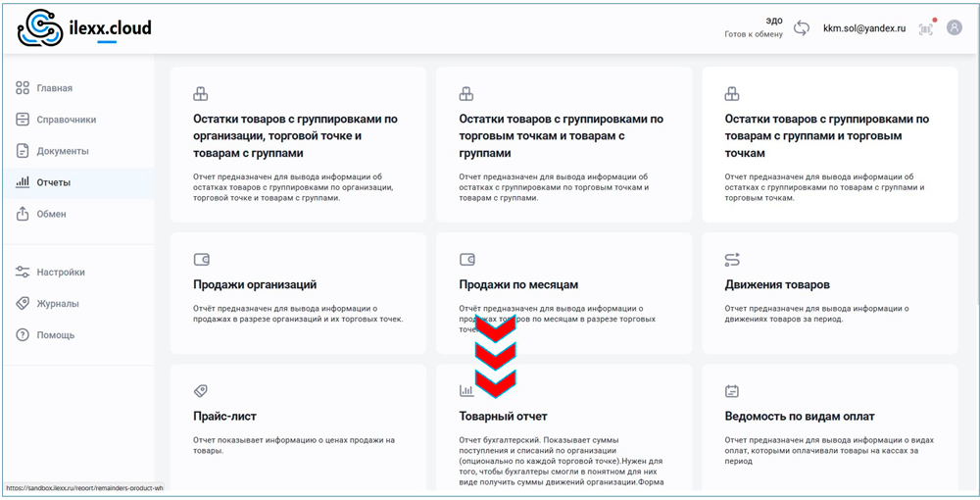Click the sync arrows icon in header
980x500 pixels.
click(802, 28)
